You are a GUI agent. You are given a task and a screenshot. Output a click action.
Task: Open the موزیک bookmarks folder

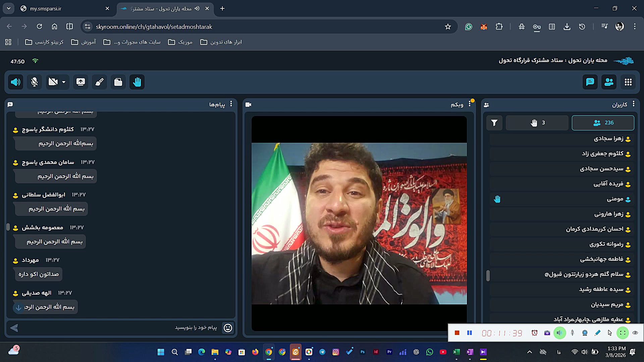[x=180, y=42]
